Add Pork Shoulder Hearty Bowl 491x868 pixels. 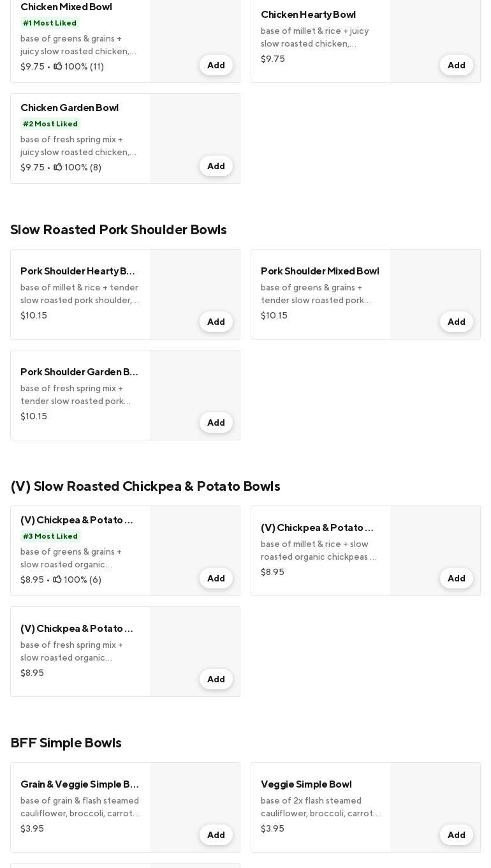coord(216,322)
